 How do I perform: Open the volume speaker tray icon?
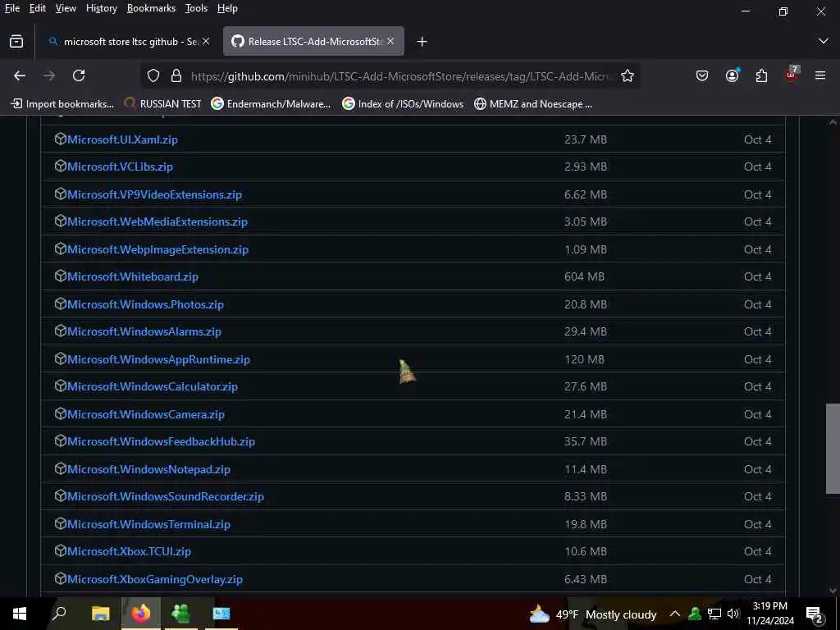click(x=733, y=614)
